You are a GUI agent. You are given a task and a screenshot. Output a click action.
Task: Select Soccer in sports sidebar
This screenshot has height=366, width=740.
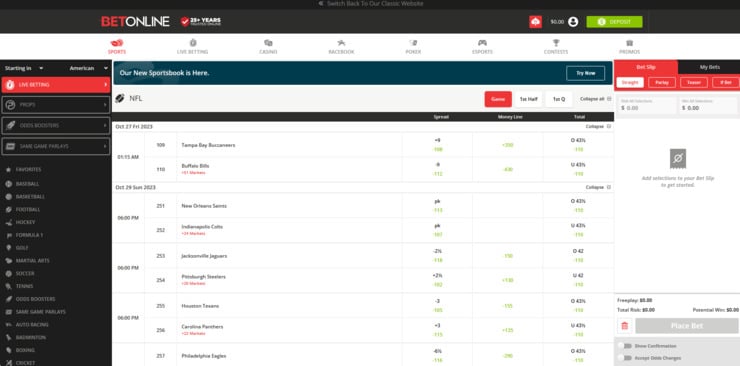tap(25, 274)
